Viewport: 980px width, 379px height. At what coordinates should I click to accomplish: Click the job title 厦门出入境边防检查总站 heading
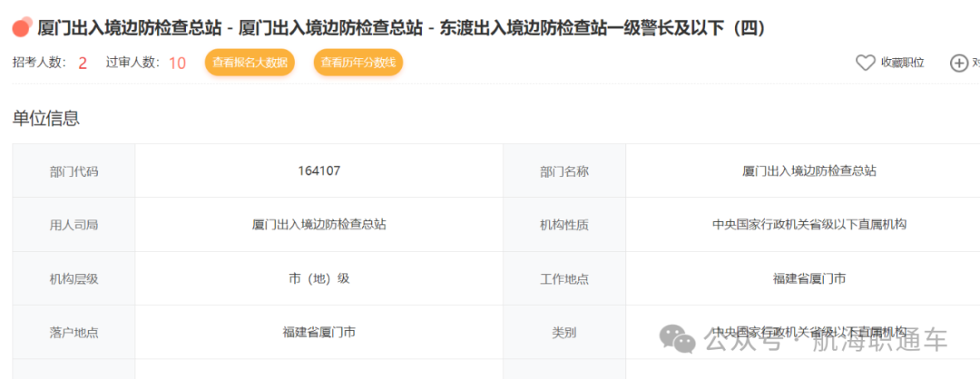[x=401, y=29]
